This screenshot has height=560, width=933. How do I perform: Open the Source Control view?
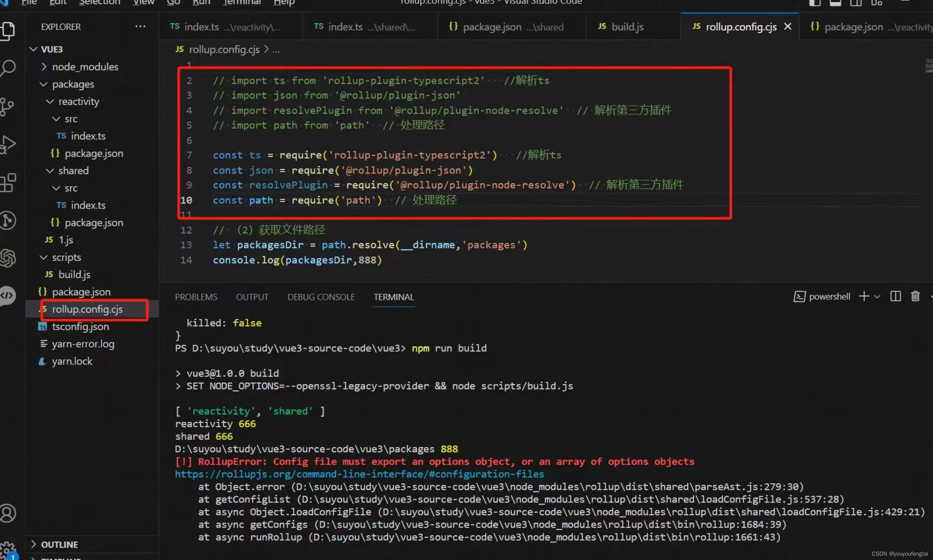[x=7, y=106]
